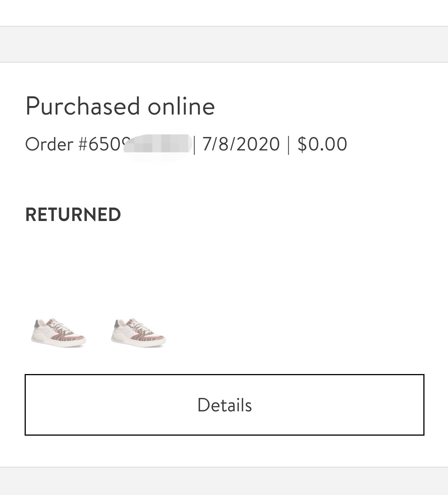448x495 pixels.
Task: Click gray divider band below order card
Action: point(224,482)
